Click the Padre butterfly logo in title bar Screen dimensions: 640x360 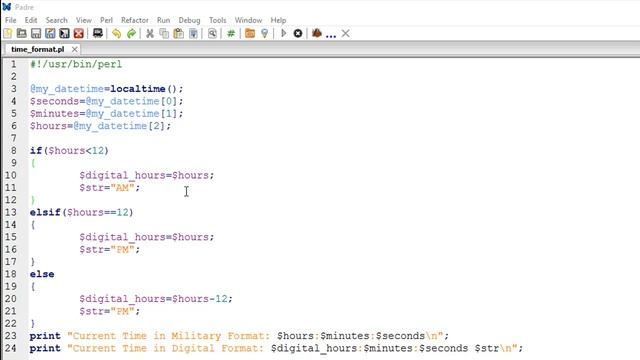[x=7, y=7]
